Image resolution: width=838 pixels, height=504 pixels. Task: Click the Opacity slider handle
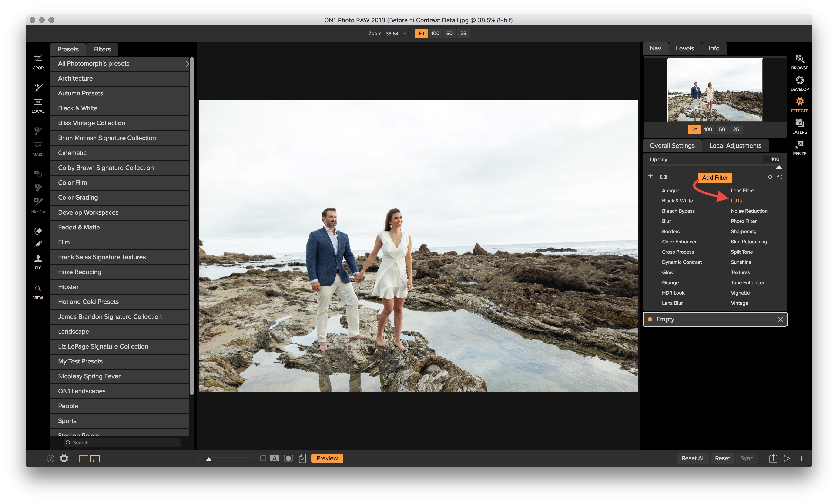click(x=779, y=168)
